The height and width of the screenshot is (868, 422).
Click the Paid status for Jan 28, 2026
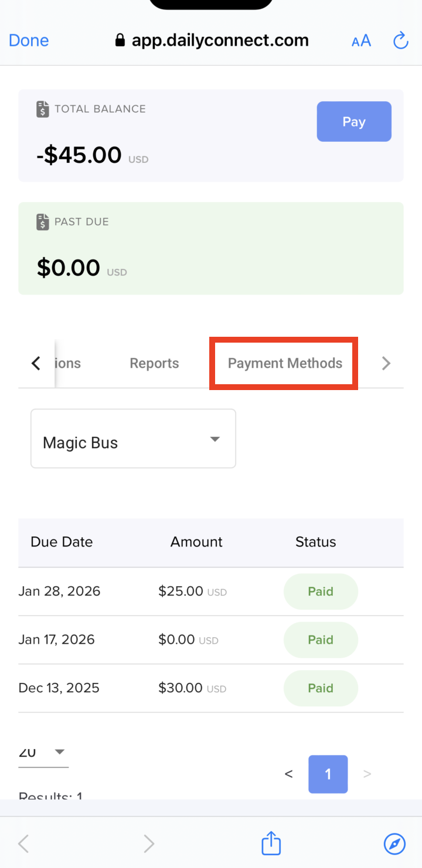click(x=321, y=592)
